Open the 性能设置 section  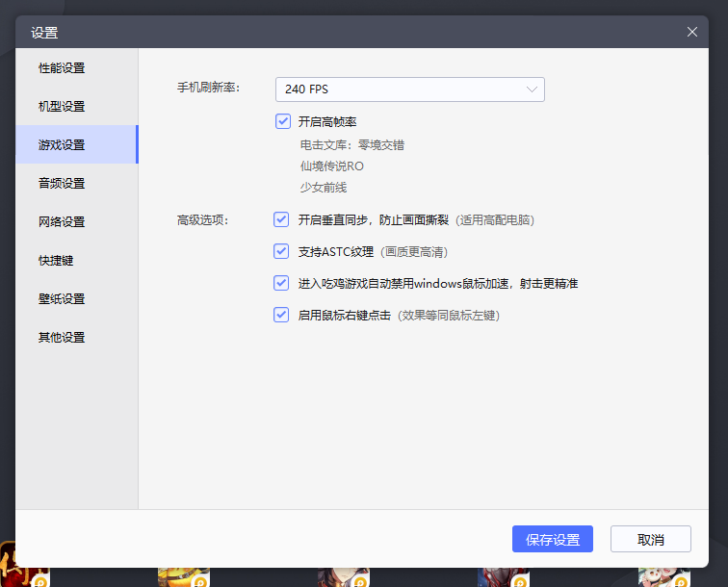[62, 68]
